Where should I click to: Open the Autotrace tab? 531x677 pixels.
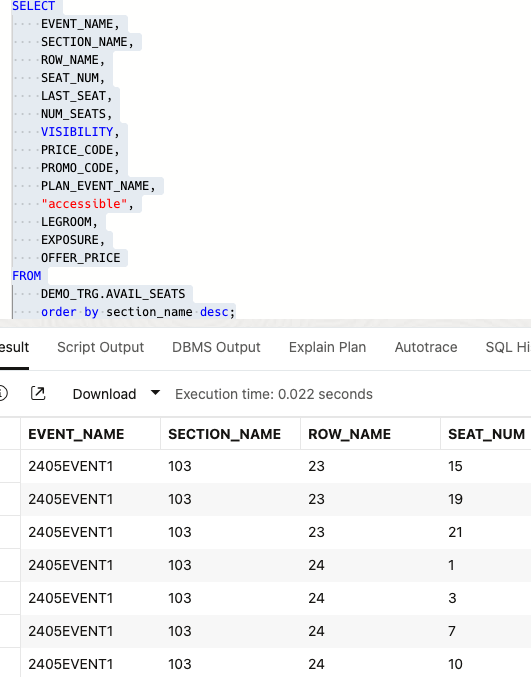[x=426, y=347]
